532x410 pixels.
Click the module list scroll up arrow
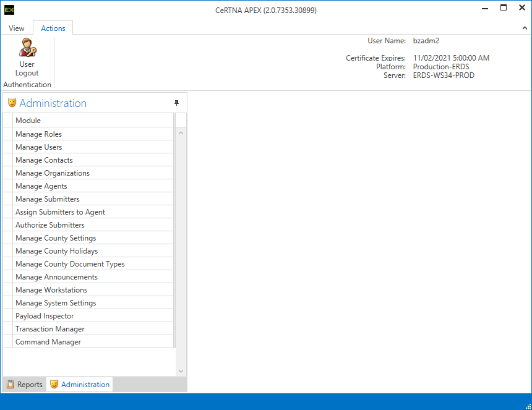(x=181, y=133)
